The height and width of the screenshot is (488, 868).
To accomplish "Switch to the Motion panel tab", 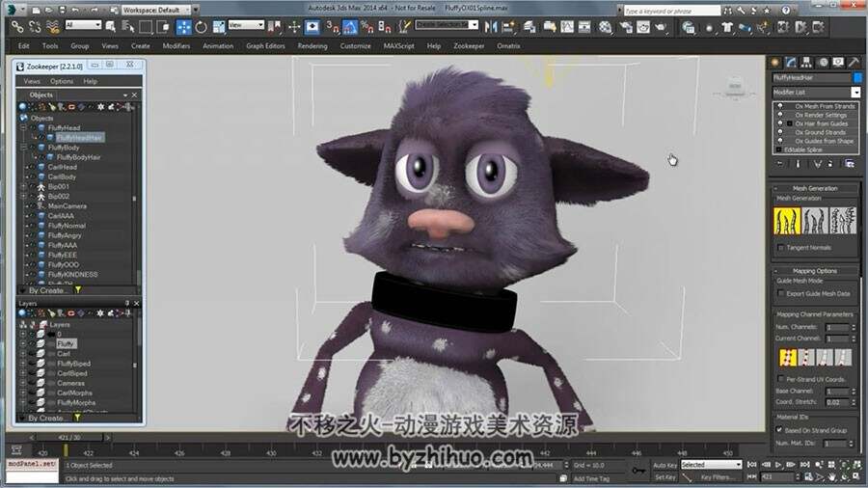I will [x=823, y=62].
